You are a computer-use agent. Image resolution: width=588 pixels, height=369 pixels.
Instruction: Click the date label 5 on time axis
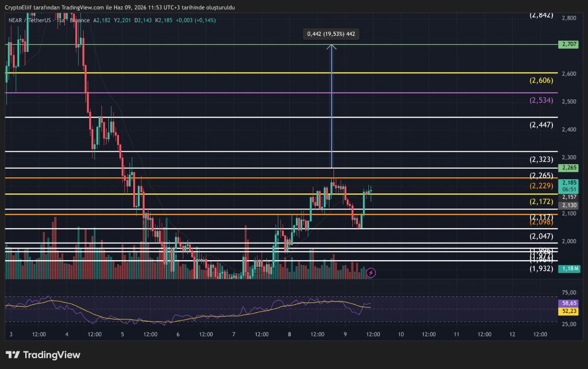coord(122,334)
